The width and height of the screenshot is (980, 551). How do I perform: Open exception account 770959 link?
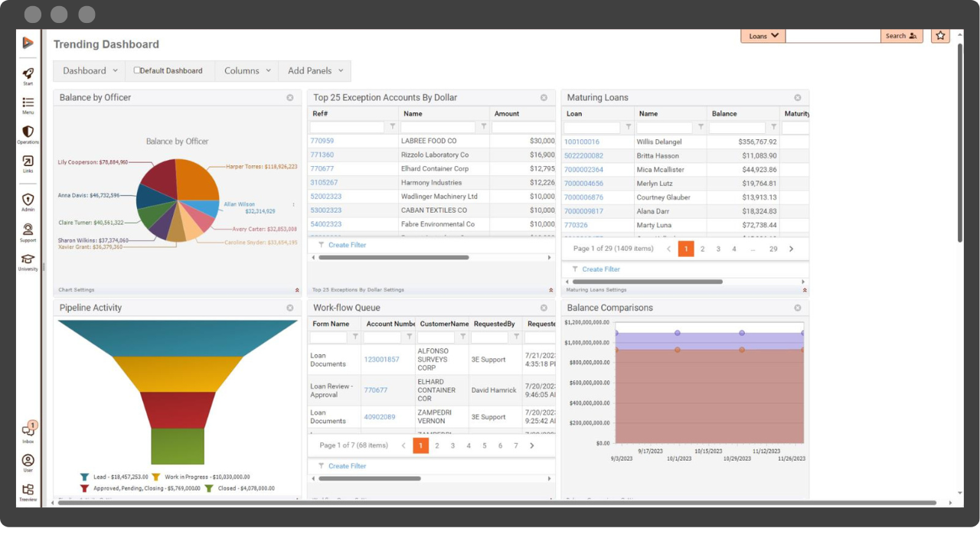click(x=322, y=141)
